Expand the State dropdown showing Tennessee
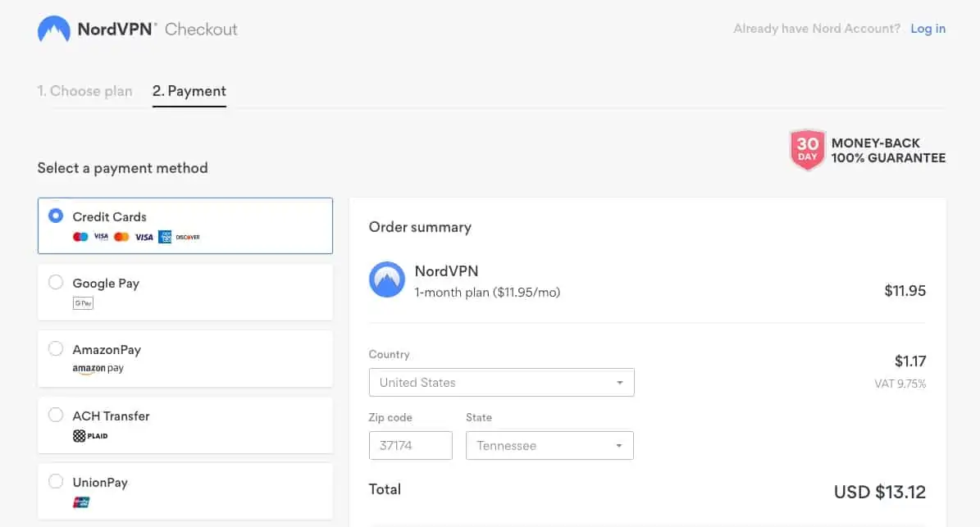Image resolution: width=980 pixels, height=527 pixels. tap(549, 446)
